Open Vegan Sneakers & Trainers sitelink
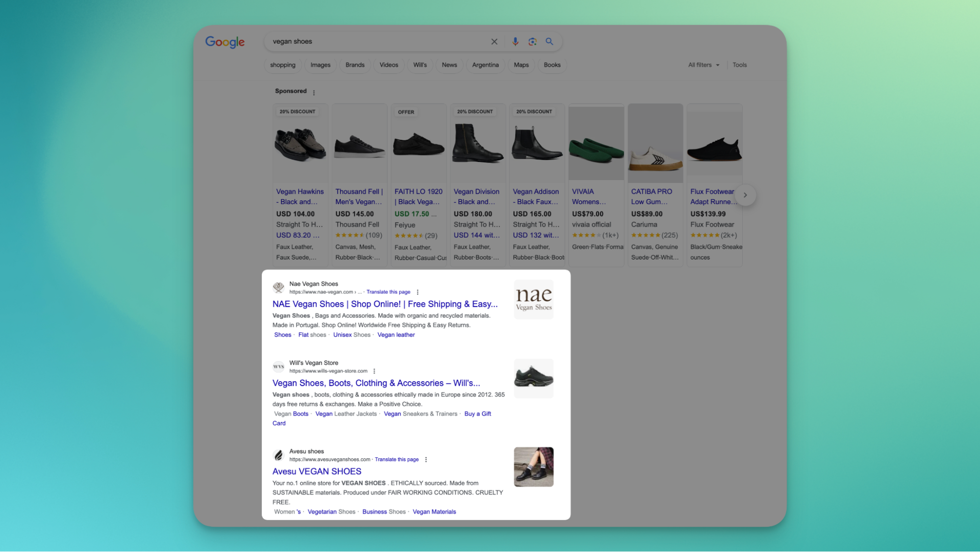 pos(421,414)
